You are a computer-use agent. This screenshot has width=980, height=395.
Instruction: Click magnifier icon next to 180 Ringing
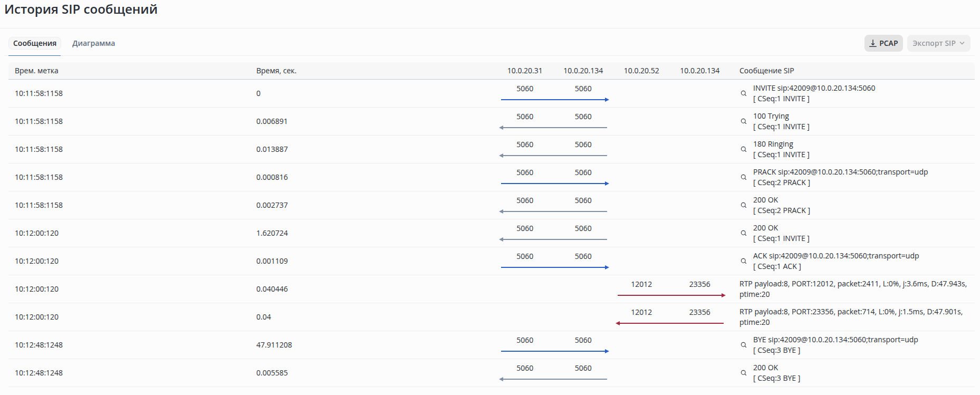click(x=743, y=149)
